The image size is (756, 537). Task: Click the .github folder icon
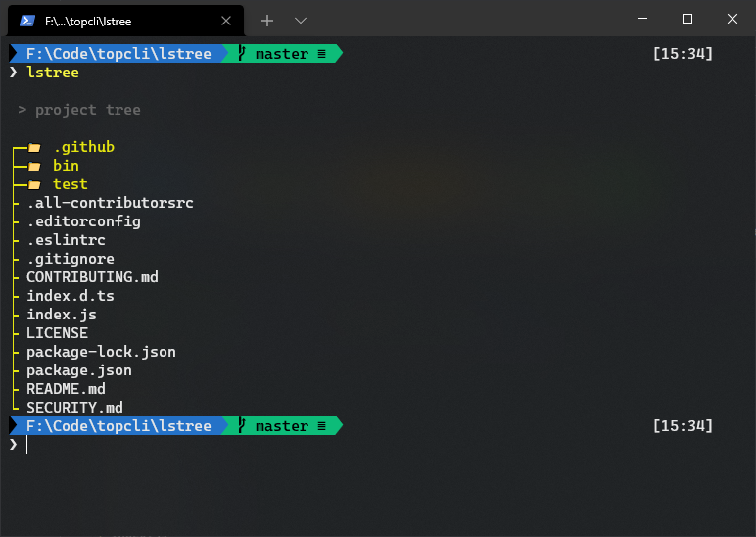point(34,147)
